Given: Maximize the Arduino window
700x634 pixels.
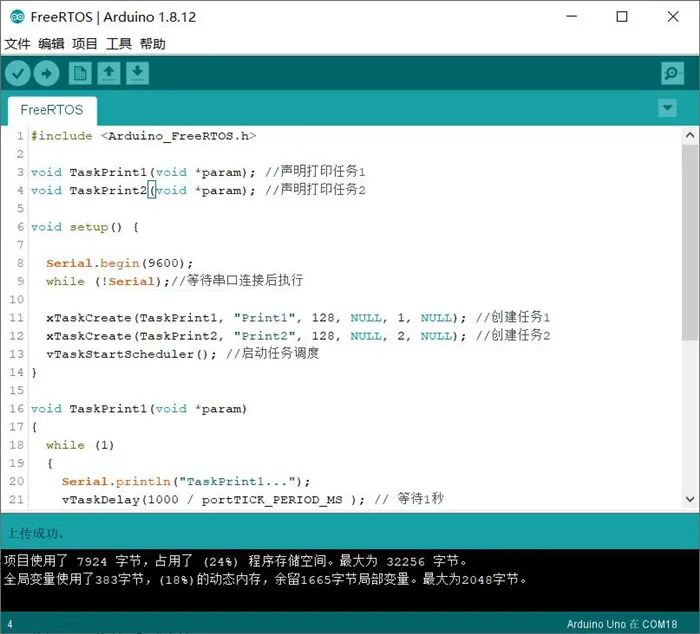Looking at the screenshot, I should (622, 17).
